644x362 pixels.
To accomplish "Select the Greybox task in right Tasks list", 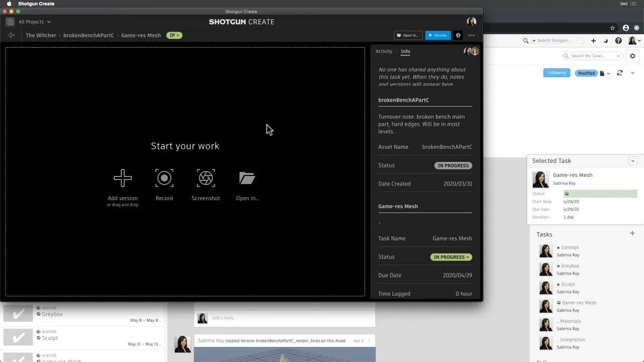I will pyautogui.click(x=570, y=266).
